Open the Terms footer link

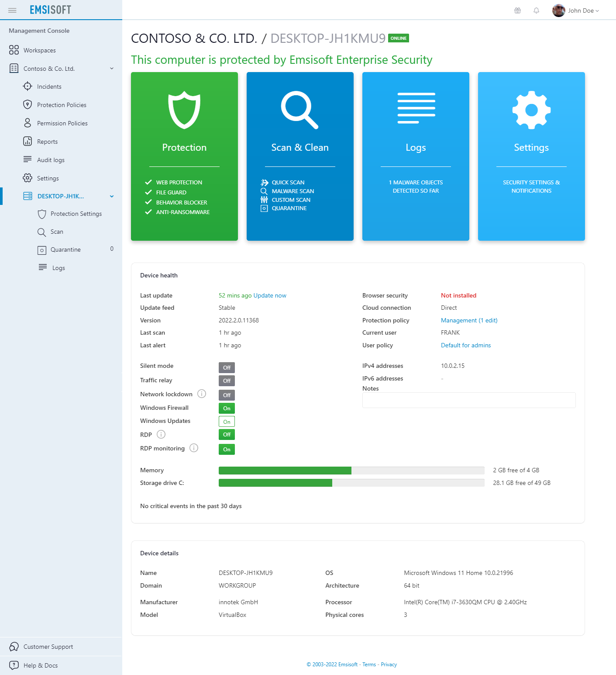click(369, 665)
